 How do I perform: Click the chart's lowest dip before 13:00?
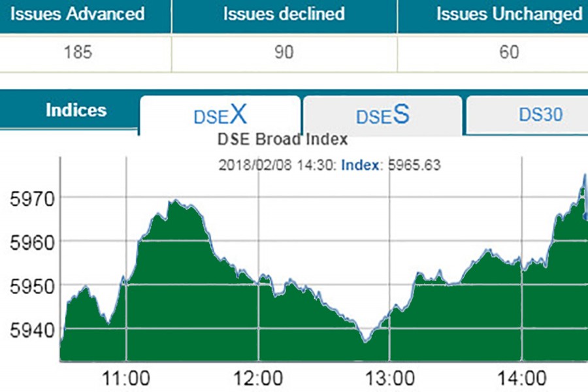(367, 340)
